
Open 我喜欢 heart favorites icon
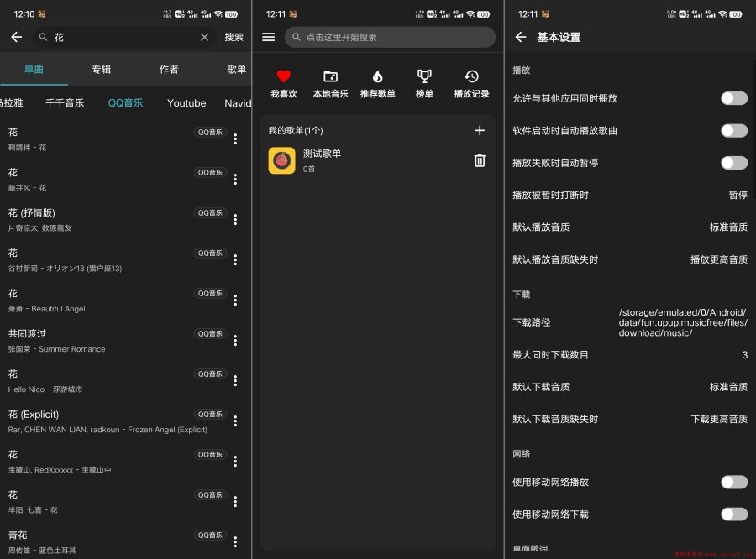click(x=284, y=76)
